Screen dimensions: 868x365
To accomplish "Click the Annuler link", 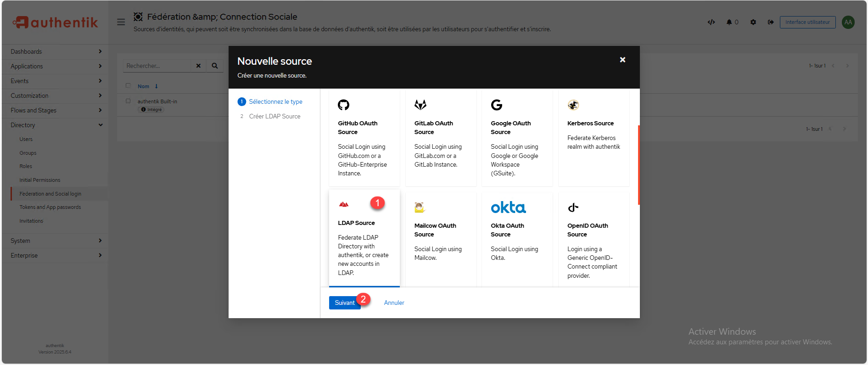I will tap(394, 303).
